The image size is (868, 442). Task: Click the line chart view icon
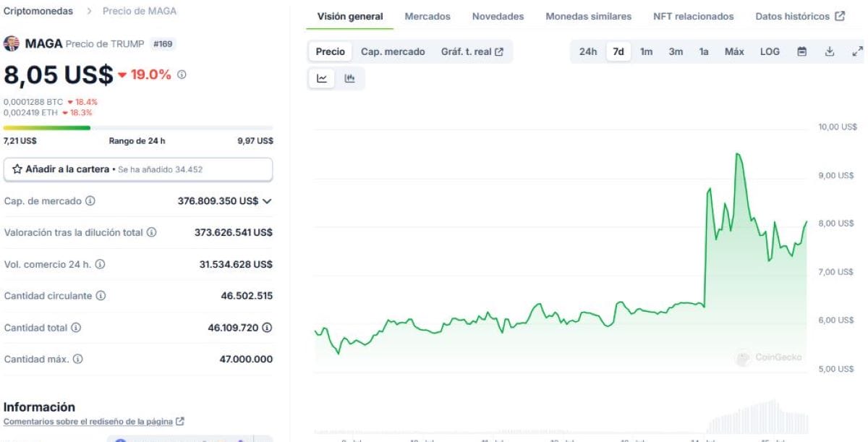tap(322, 78)
